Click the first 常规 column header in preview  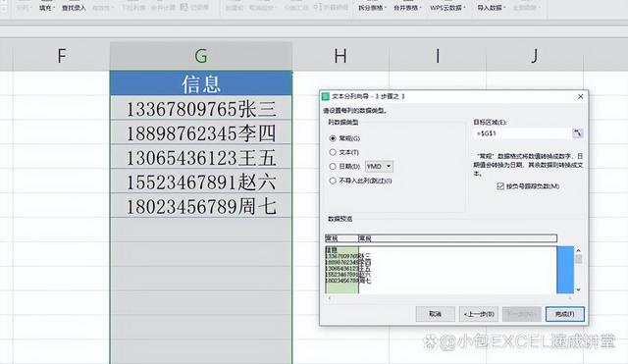(x=341, y=238)
